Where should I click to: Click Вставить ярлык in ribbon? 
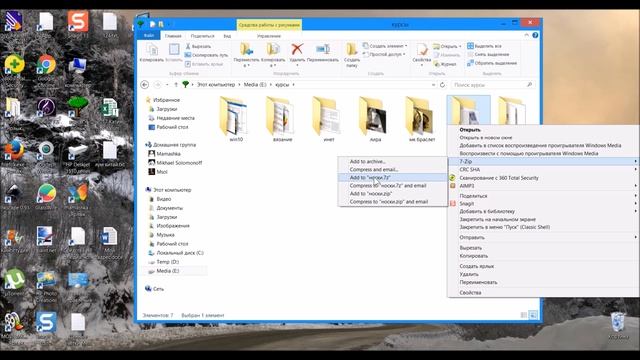(204, 64)
